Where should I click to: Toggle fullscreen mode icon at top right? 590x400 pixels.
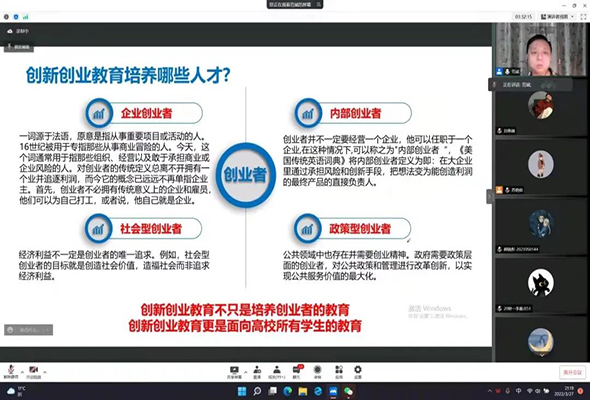[583, 17]
